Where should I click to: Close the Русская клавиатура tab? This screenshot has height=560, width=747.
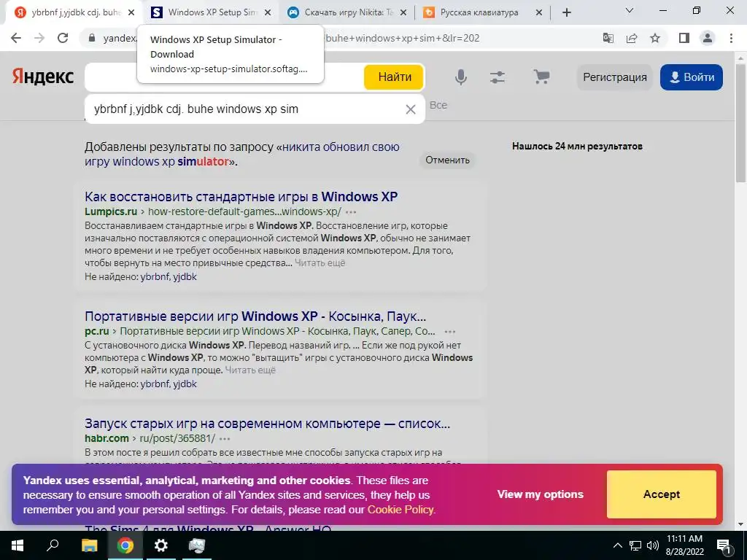(539, 13)
